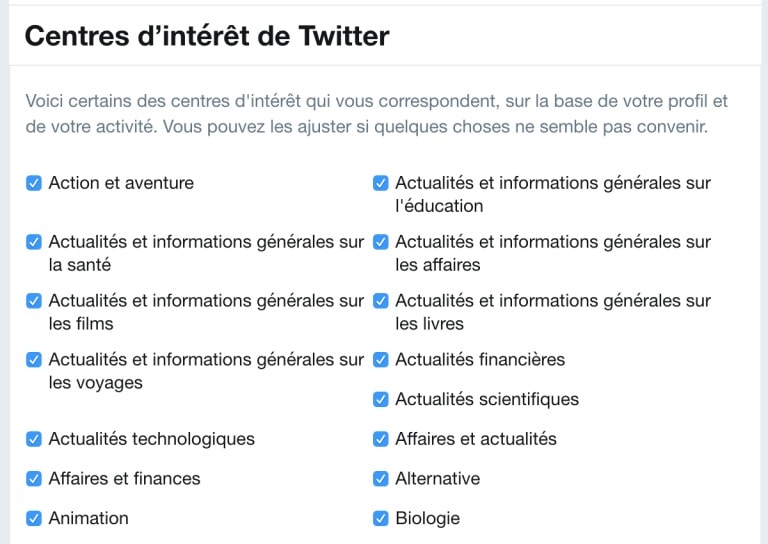Screen dimensions: 768x544
Task: Toggle Actualités technologiques checkbox
Action: coord(34,439)
